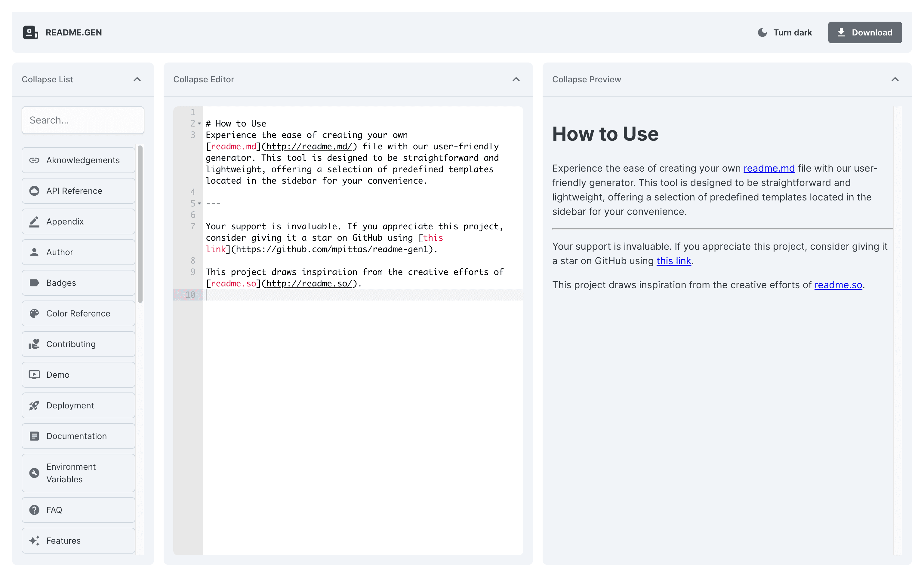The image size is (924, 577).
Task: Click the template list scrollbar
Action: 140,224
